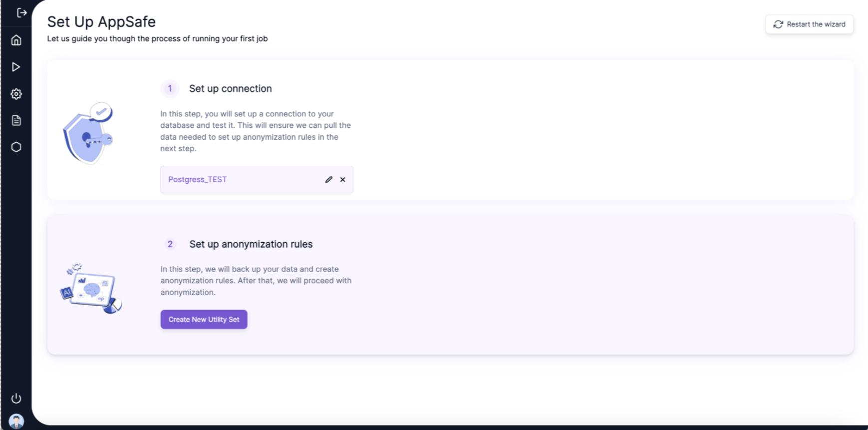Open the Settings gear icon
The image size is (868, 430).
click(x=16, y=94)
